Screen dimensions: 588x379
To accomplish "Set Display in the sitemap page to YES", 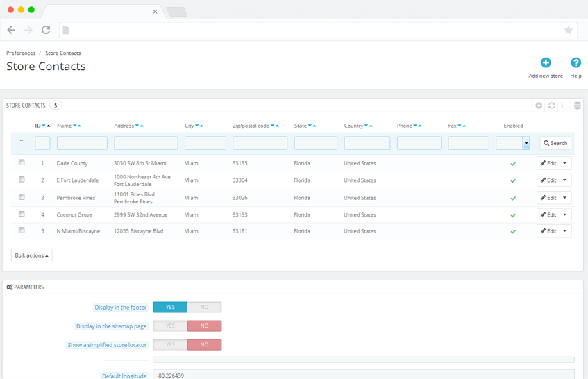I will [x=170, y=326].
